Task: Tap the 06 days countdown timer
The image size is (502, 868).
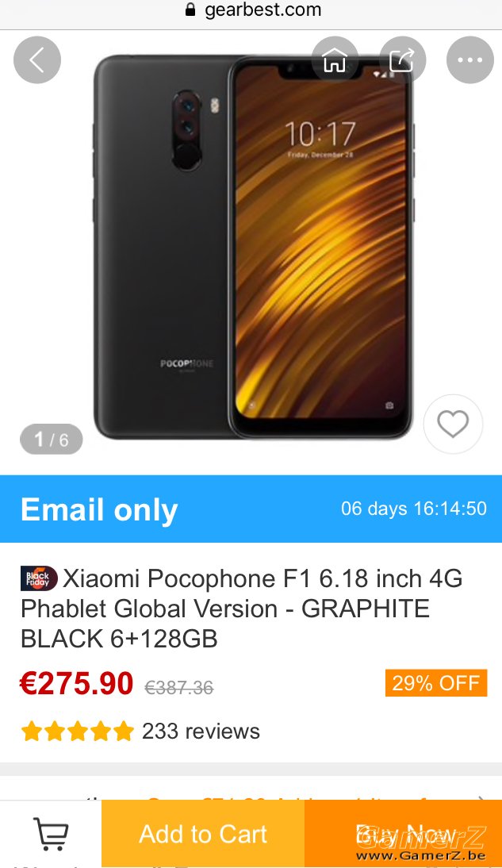Action: pos(414,509)
